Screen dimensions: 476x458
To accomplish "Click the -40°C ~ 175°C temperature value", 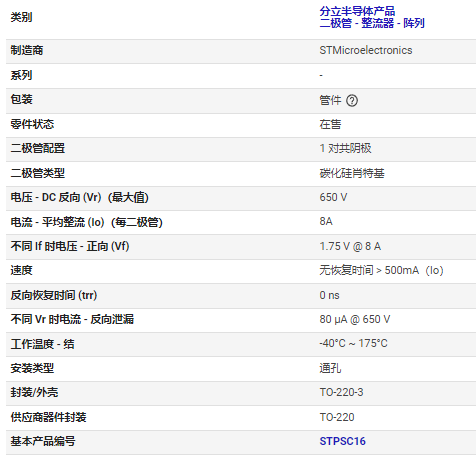I will click(x=353, y=343).
